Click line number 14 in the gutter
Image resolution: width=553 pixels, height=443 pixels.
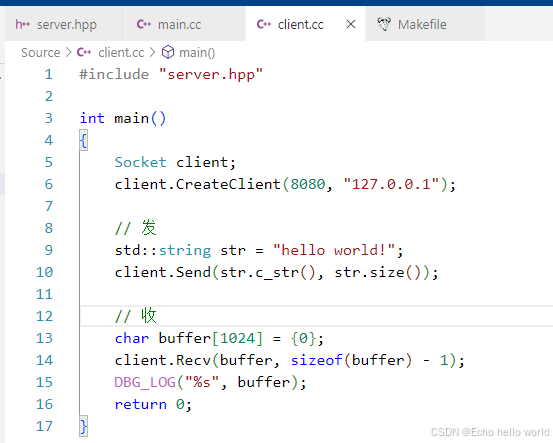tap(44, 360)
